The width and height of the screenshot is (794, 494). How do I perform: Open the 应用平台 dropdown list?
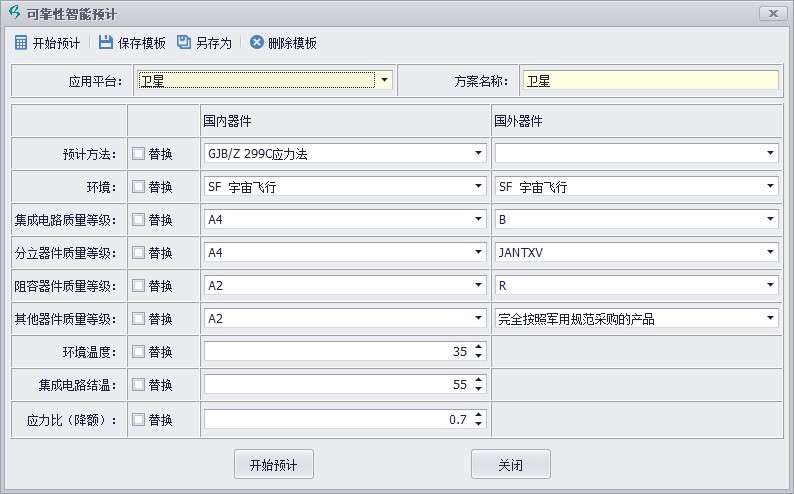[384, 81]
